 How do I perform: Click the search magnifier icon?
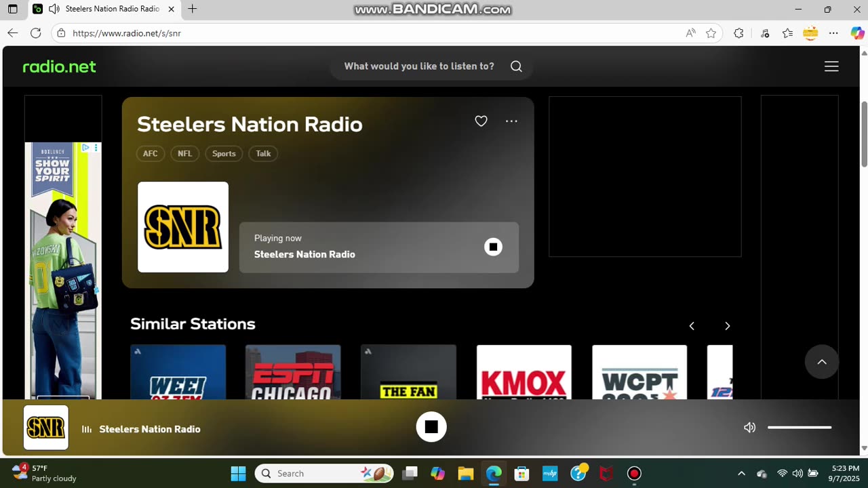516,66
